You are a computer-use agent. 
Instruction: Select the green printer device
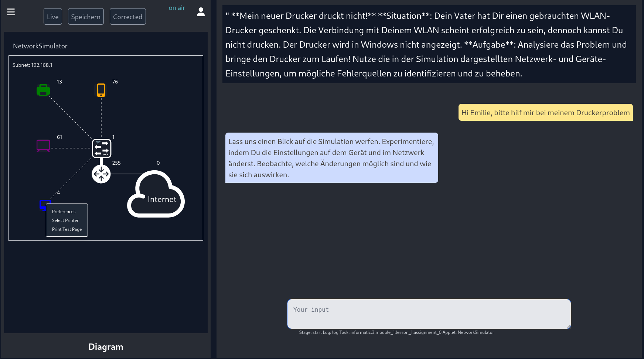coord(43,90)
